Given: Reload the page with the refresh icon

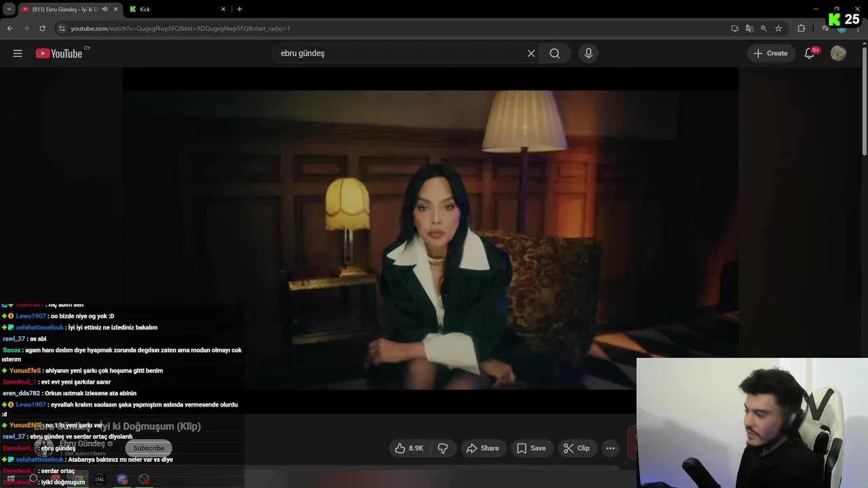Looking at the screenshot, I should 42,28.
